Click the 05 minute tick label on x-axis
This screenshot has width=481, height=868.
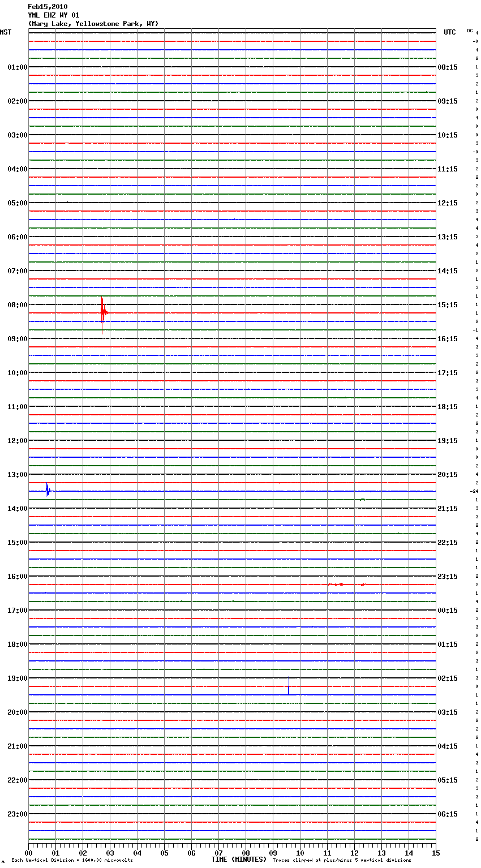click(164, 853)
